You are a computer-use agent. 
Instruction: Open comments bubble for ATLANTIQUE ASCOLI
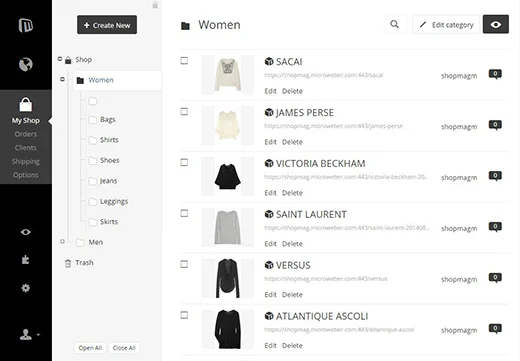[x=495, y=329]
